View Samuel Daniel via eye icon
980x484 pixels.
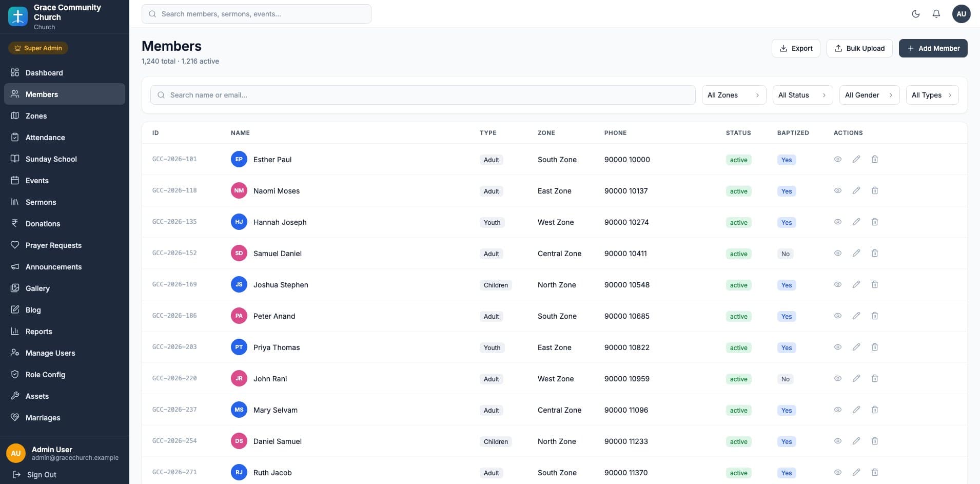pyautogui.click(x=838, y=253)
